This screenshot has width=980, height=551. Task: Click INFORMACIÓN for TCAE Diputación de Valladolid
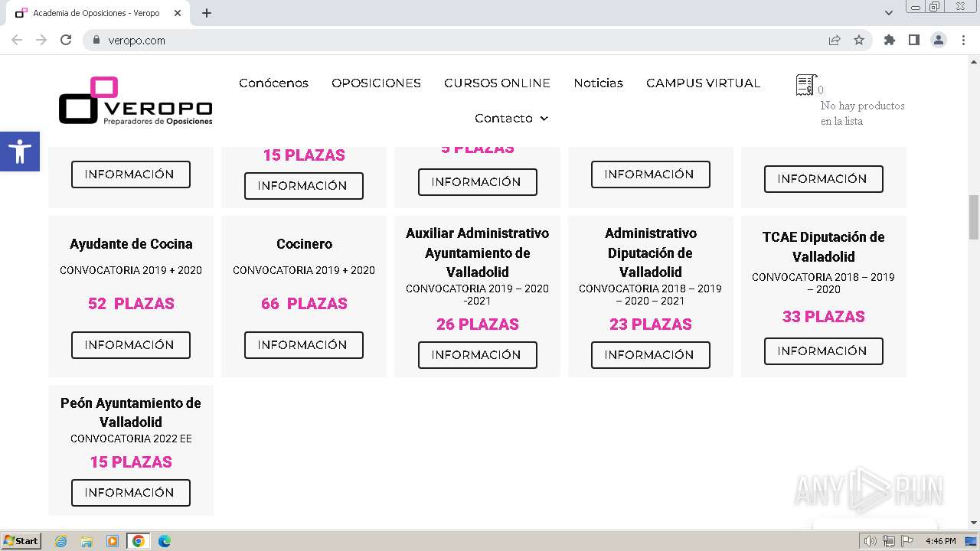point(824,351)
